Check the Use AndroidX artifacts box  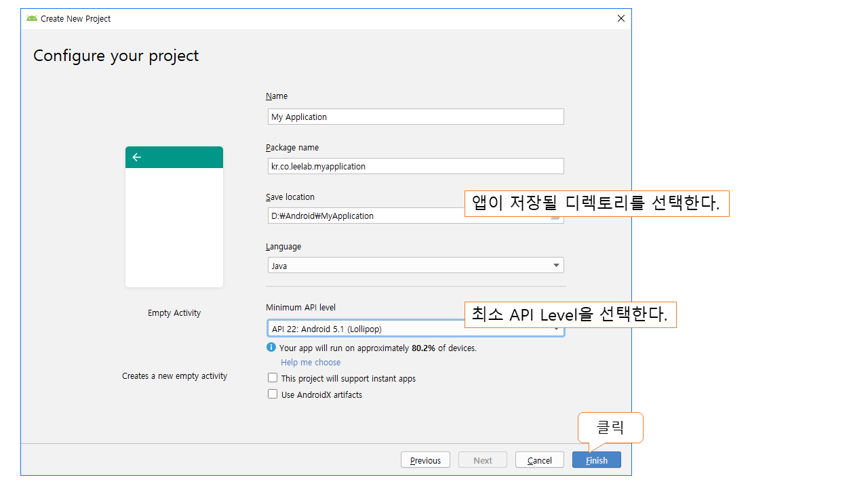click(273, 394)
